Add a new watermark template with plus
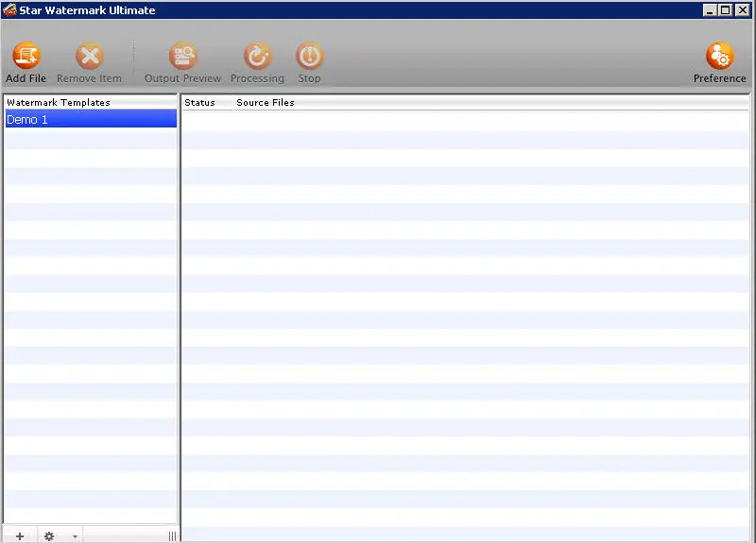 point(20,535)
